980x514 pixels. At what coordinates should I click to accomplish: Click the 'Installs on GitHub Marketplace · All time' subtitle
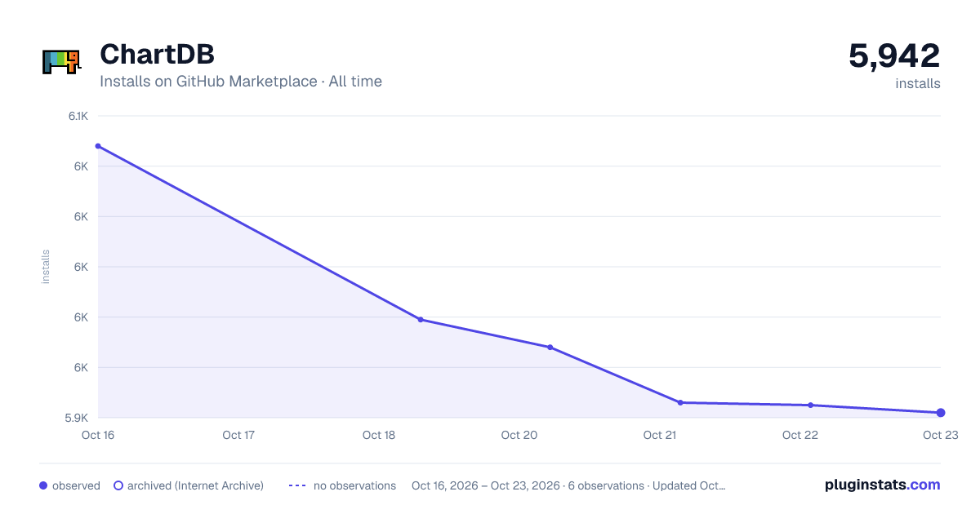point(241,82)
